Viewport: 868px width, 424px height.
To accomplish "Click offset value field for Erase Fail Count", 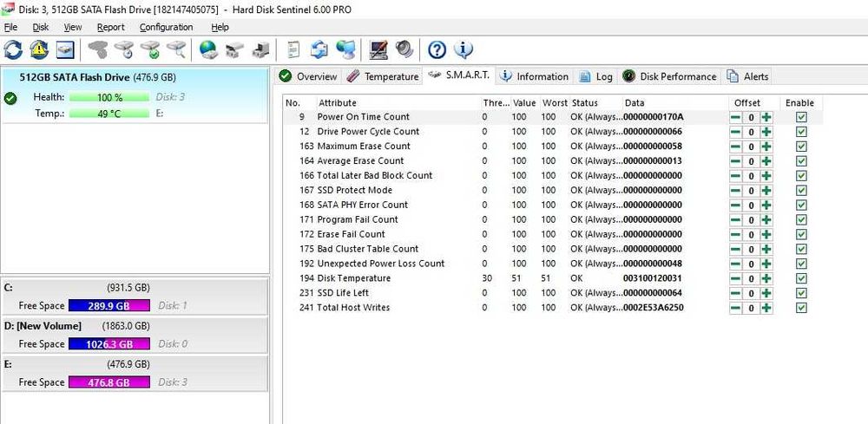I will (x=751, y=234).
